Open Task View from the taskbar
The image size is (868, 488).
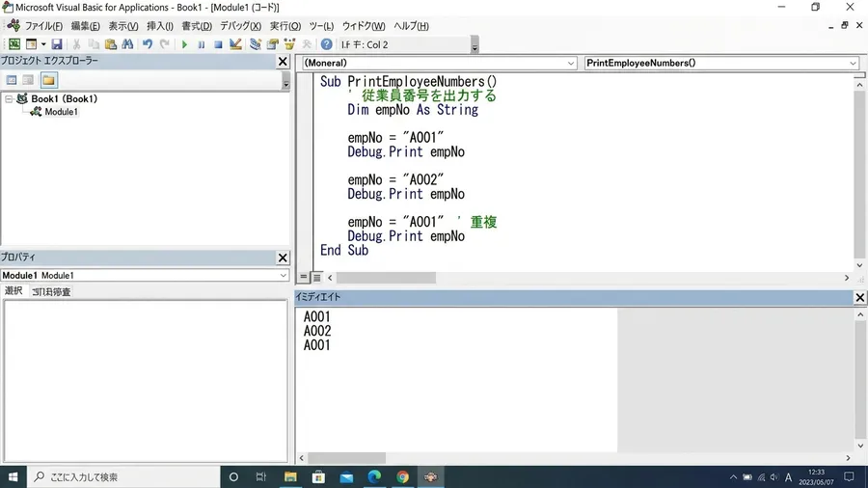pyautogui.click(x=261, y=477)
